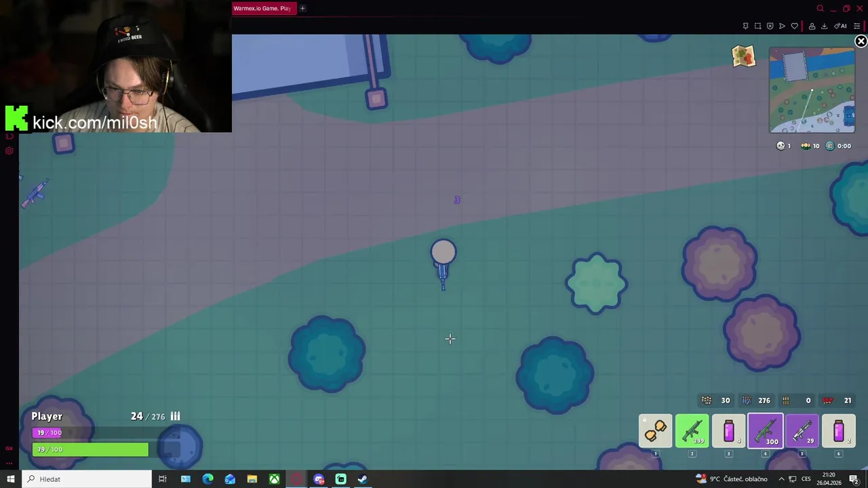Click the light ammo counter 30

715,401
